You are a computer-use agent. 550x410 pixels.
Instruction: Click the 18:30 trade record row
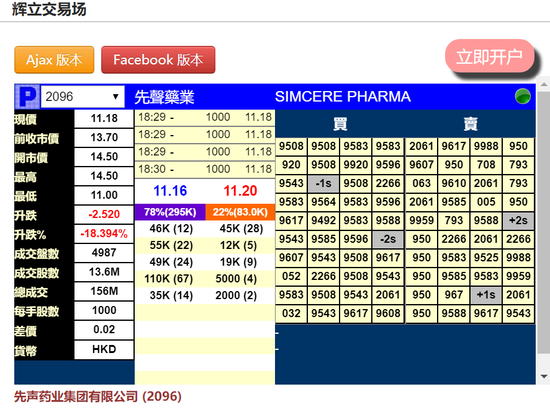(x=205, y=169)
